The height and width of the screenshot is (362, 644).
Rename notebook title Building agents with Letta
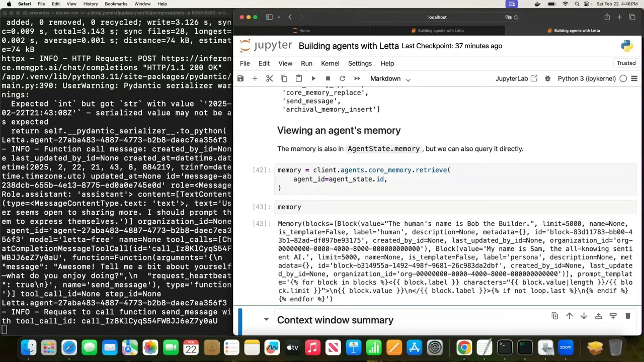coord(349,46)
